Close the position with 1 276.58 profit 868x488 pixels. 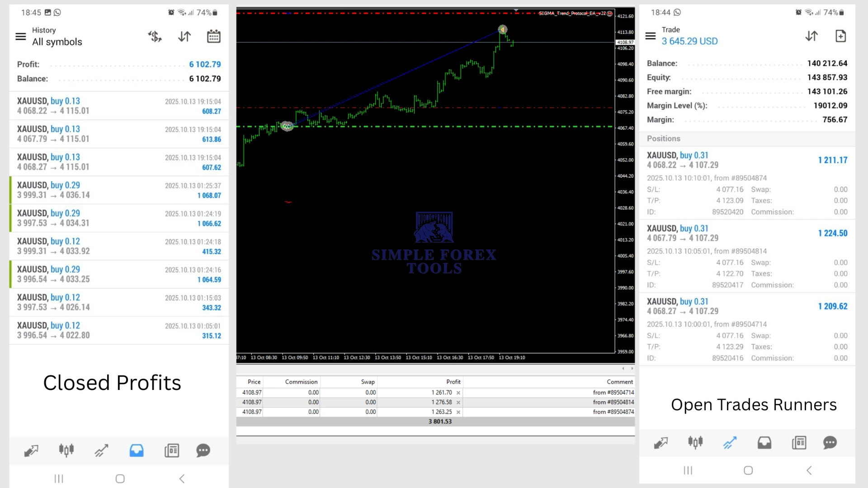click(x=458, y=403)
